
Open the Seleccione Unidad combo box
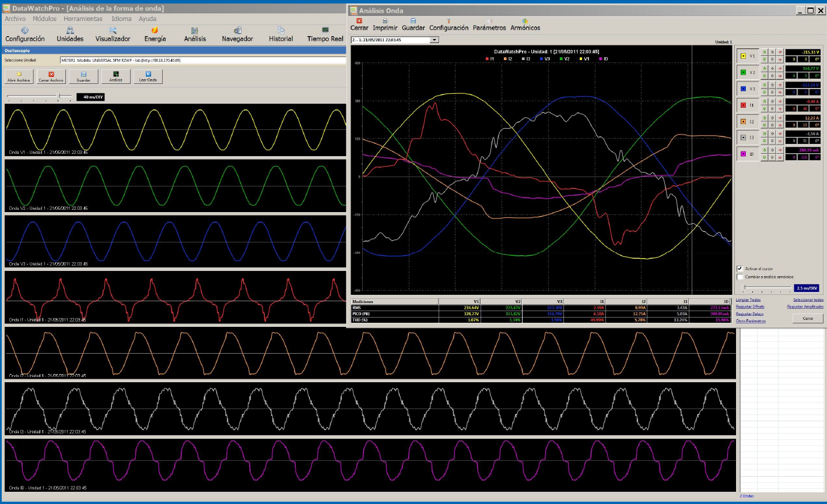203,60
